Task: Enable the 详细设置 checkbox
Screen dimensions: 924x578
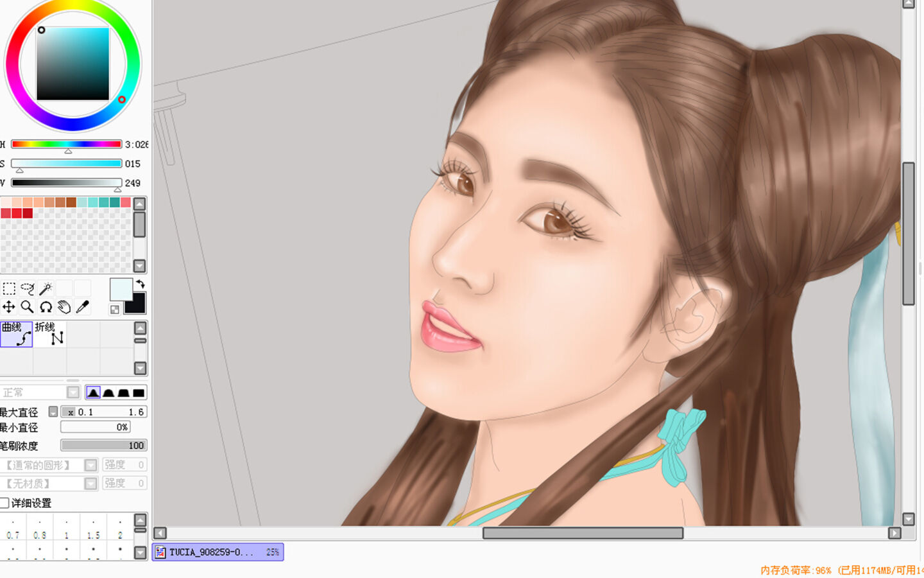Action: point(5,503)
